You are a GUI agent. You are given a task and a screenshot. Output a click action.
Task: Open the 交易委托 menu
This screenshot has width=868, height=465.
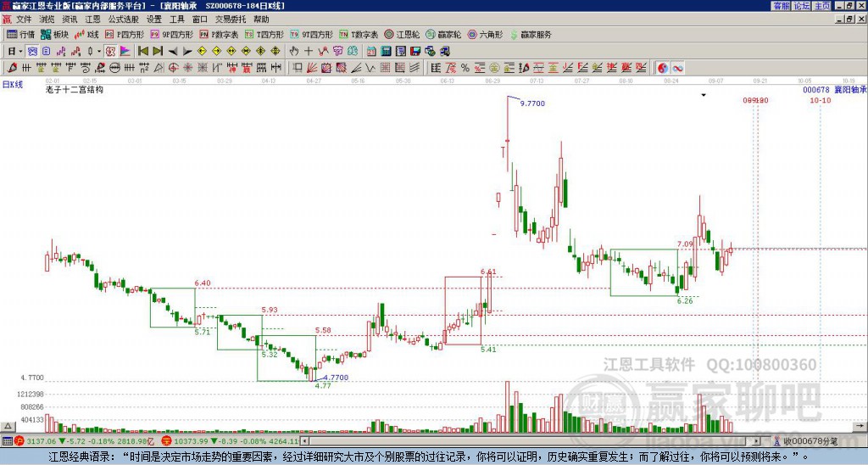coord(231,20)
